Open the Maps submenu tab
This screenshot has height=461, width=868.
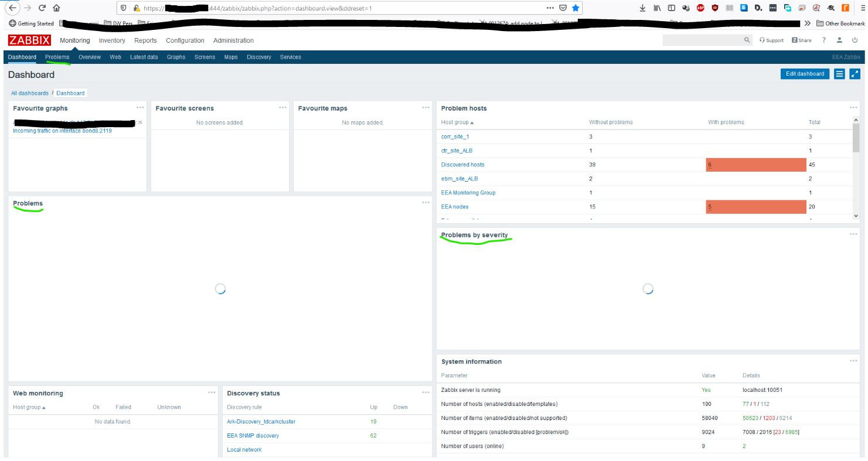tap(231, 57)
